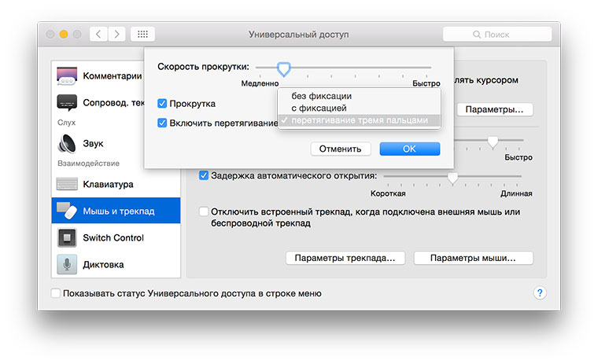Disable the Включить перетягивание checkbox
This screenshot has width=598, height=364.
(162, 123)
